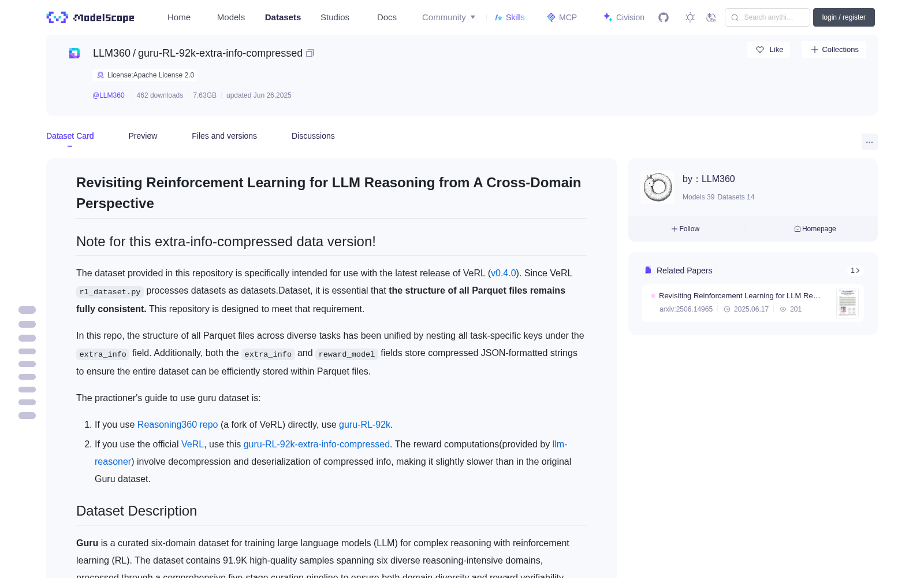Open the Skills page
This screenshot has height=578, width=924.
click(509, 17)
